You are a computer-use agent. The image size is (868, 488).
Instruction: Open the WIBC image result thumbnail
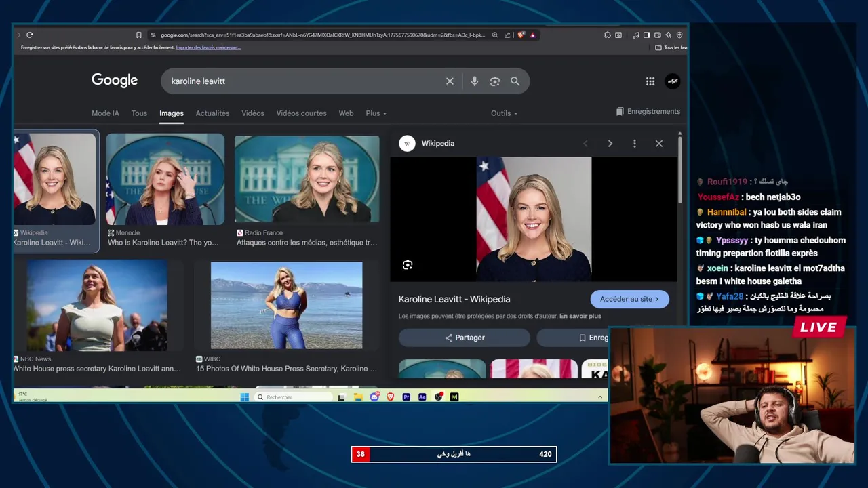pos(286,306)
